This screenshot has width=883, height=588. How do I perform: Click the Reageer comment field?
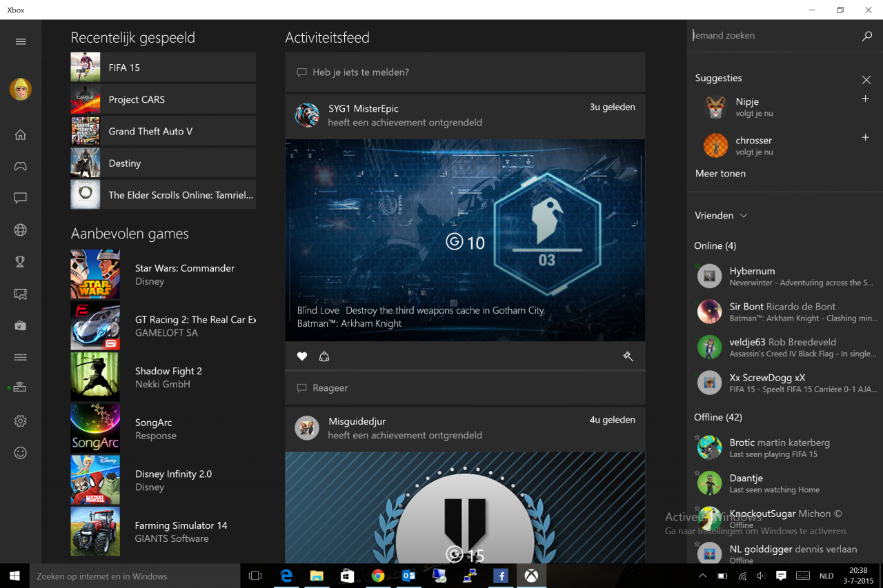pos(465,388)
